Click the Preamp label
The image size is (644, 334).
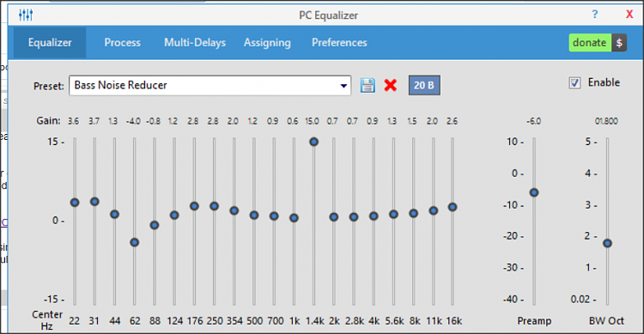coord(534,321)
